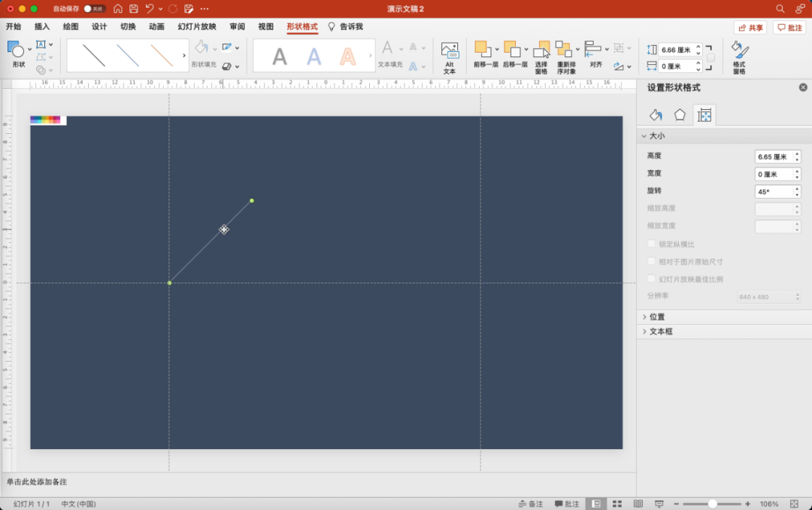Toggle the 批注 button in status bar
This screenshot has height=510, width=812.
click(x=567, y=504)
